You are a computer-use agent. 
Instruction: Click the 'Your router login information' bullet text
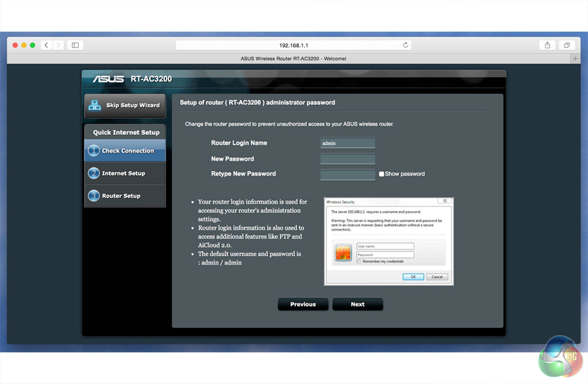click(x=253, y=211)
